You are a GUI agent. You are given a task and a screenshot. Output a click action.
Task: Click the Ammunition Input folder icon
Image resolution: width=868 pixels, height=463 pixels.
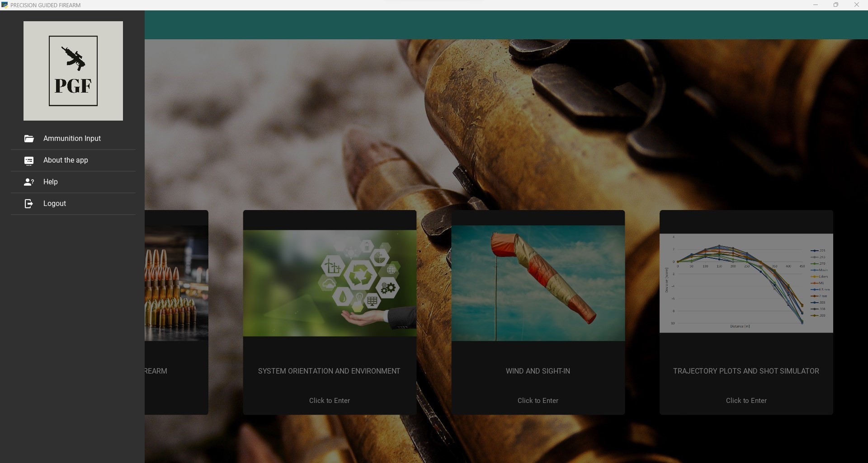coord(29,139)
